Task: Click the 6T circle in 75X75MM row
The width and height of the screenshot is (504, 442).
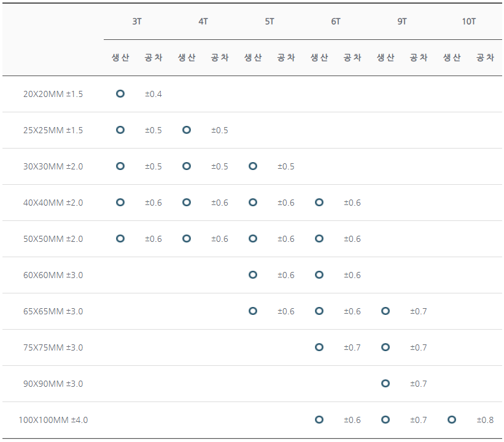Action: [x=319, y=347]
